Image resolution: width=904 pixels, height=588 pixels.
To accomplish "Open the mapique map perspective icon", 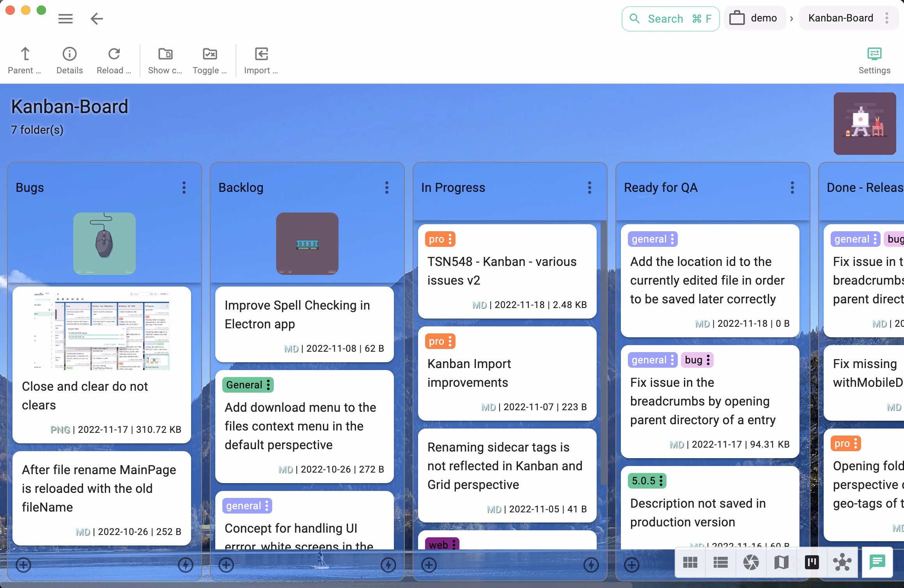I will coord(781,562).
